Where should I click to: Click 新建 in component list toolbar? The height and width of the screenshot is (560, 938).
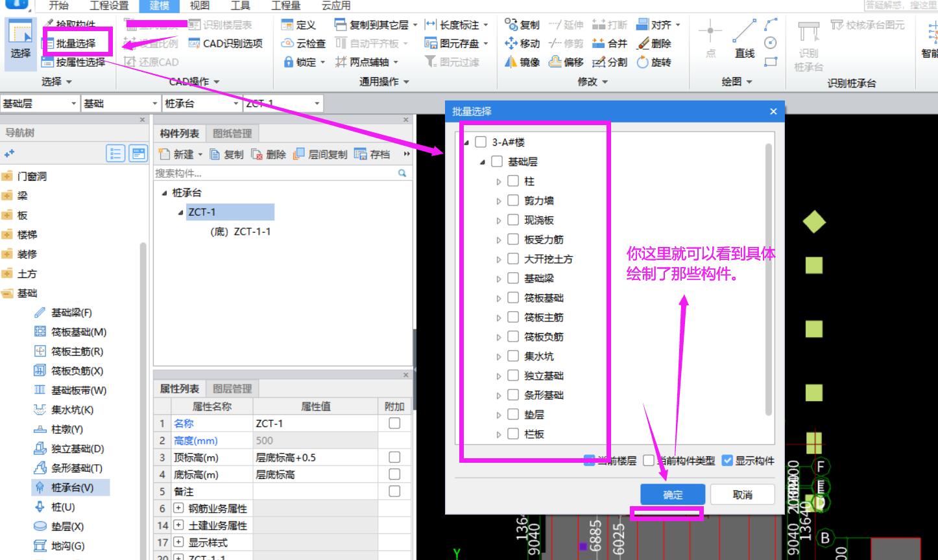[181, 154]
